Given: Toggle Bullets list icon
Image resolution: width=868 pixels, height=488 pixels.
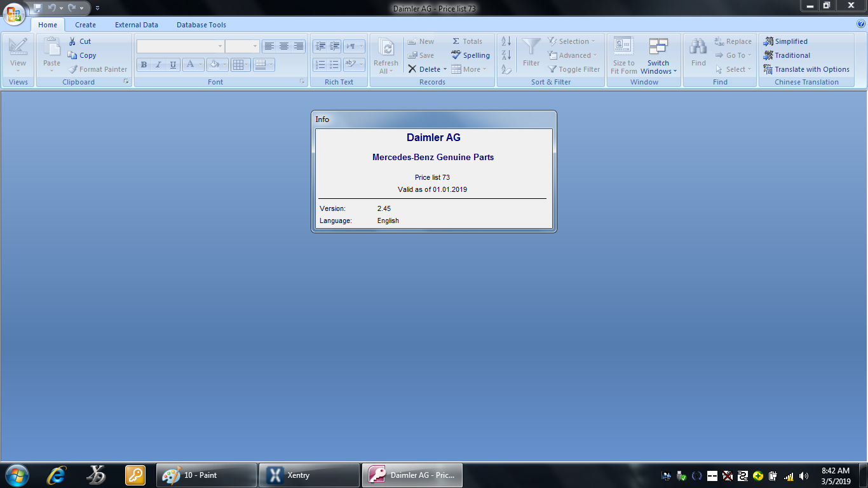Looking at the screenshot, I should click(335, 65).
